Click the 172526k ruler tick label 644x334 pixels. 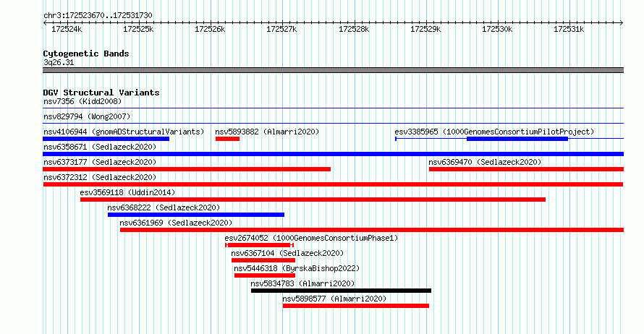[210, 29]
